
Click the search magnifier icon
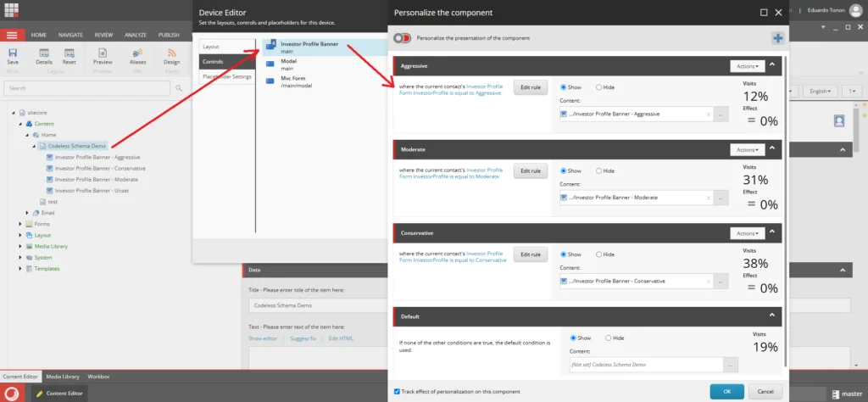pyautogui.click(x=179, y=88)
